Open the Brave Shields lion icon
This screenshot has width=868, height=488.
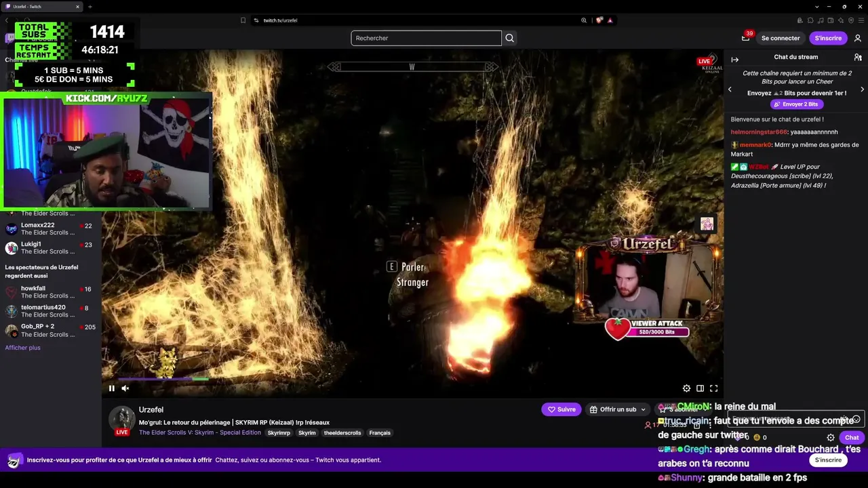point(599,20)
